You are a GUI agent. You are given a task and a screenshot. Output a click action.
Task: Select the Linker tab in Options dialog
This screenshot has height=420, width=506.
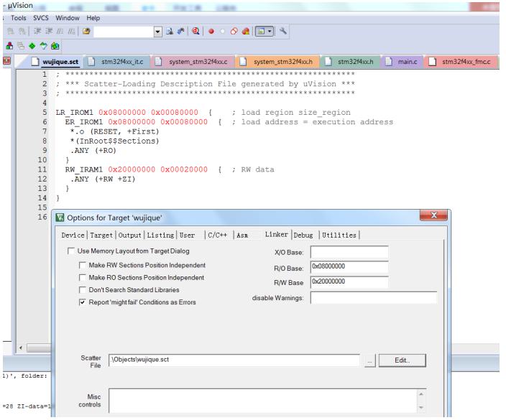[276, 234]
